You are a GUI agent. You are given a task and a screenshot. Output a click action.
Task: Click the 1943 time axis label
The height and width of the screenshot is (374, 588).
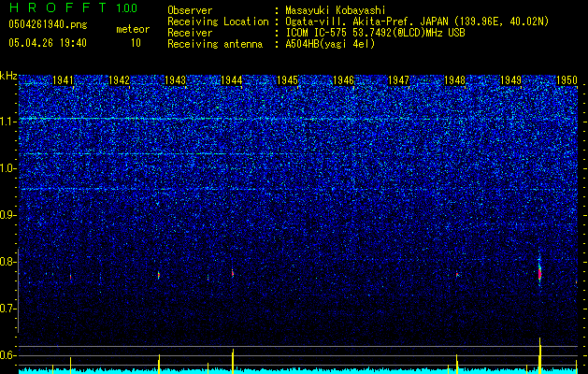175,80
